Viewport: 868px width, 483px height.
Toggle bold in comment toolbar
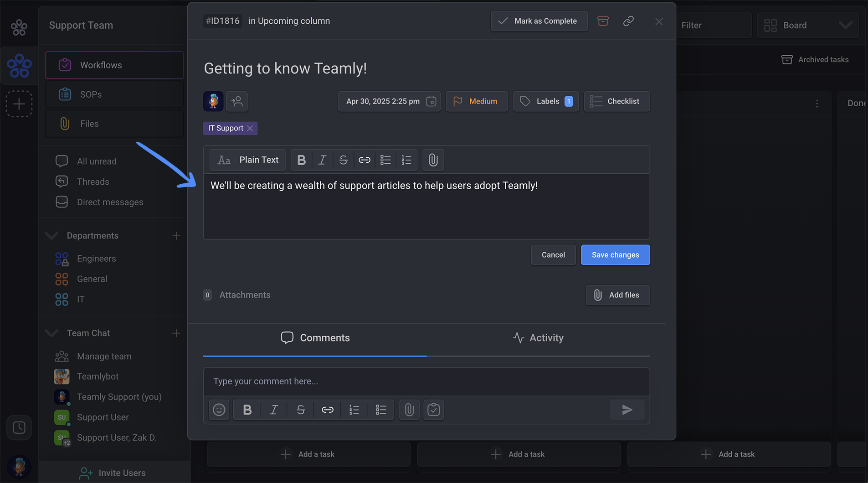point(247,410)
